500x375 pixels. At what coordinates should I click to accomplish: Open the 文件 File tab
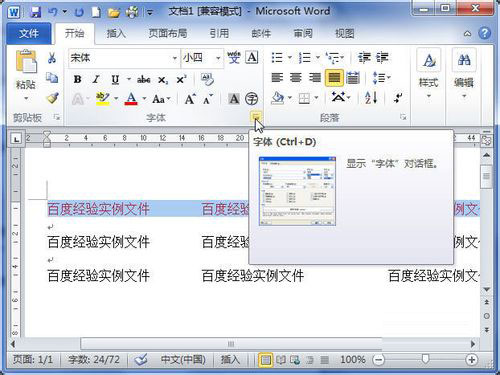[x=29, y=33]
